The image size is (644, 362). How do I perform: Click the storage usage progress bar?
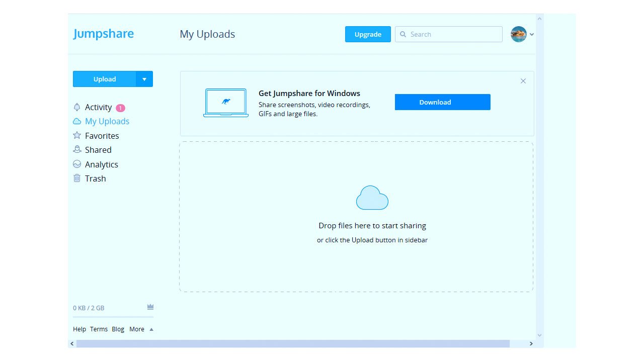click(x=113, y=317)
